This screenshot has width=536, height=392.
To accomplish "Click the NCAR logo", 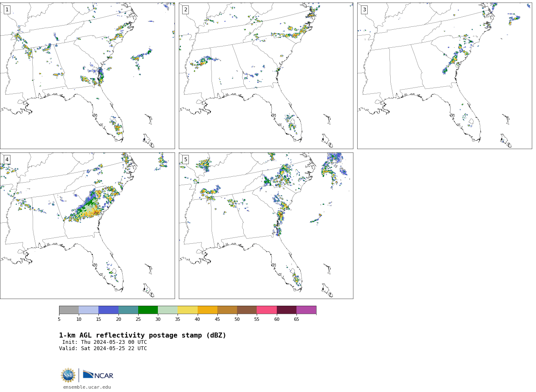I will [x=98, y=375].
